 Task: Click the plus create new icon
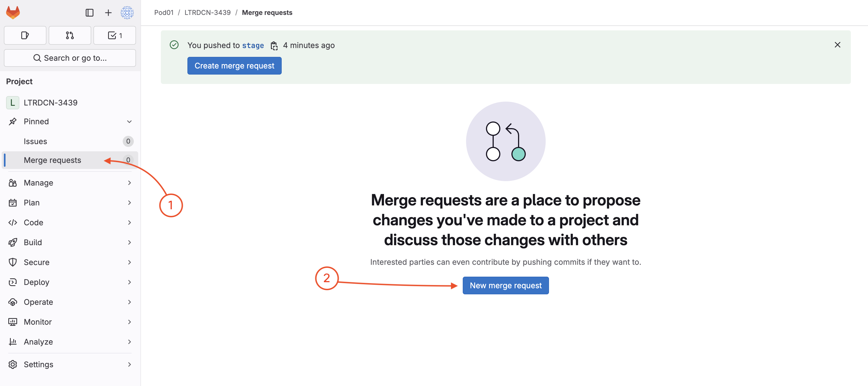(108, 13)
